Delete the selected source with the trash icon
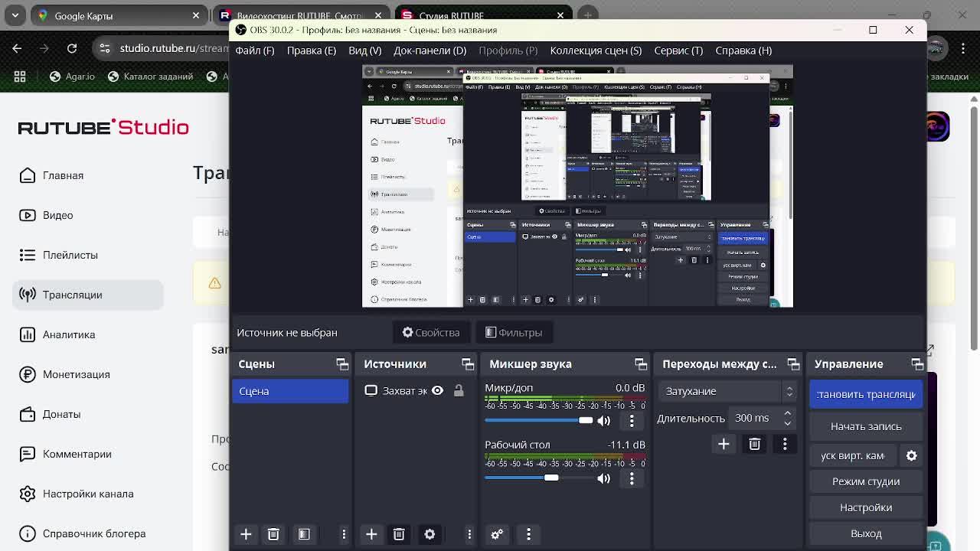This screenshot has height=551, width=980. [x=399, y=534]
